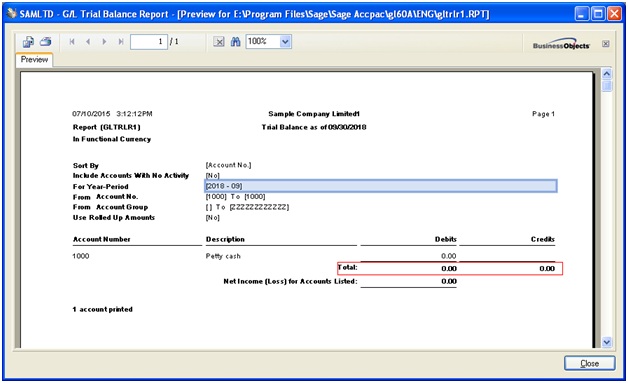Click the page number input field
This screenshot has width=628, height=383.
(x=149, y=42)
